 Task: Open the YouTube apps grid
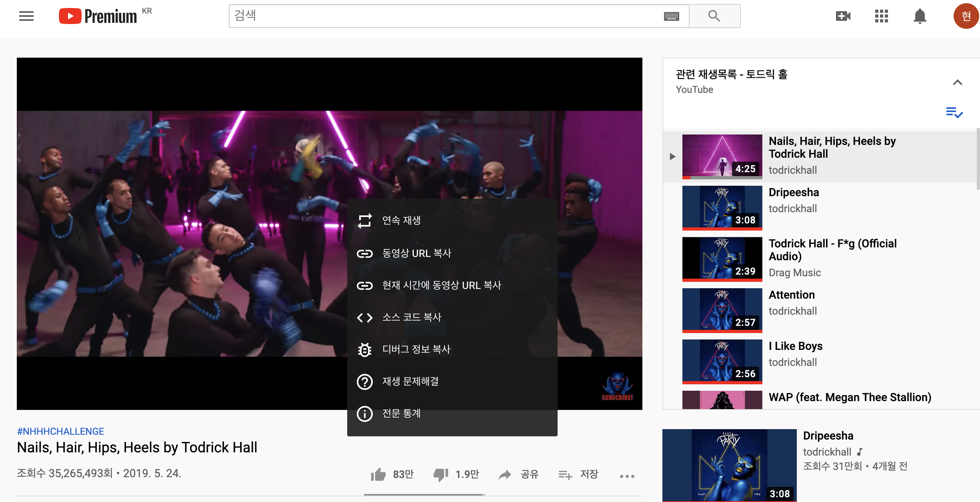tap(882, 16)
